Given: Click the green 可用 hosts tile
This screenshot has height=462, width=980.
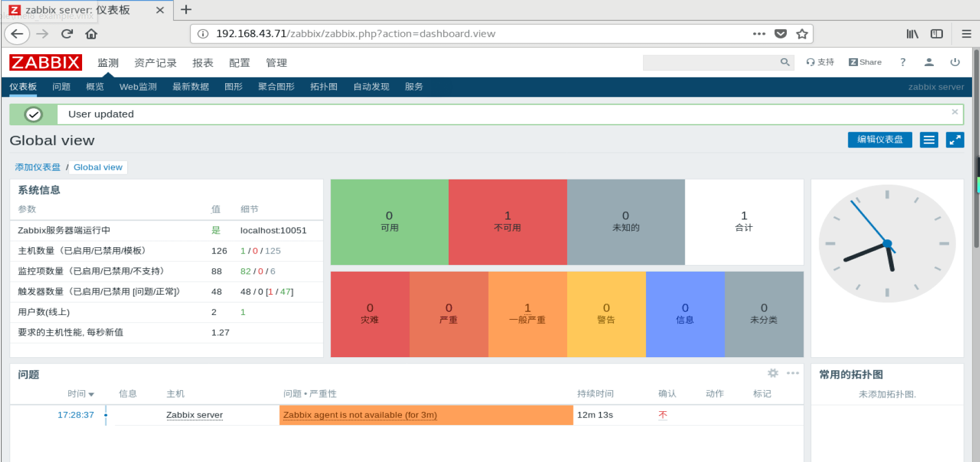Looking at the screenshot, I should [x=389, y=222].
